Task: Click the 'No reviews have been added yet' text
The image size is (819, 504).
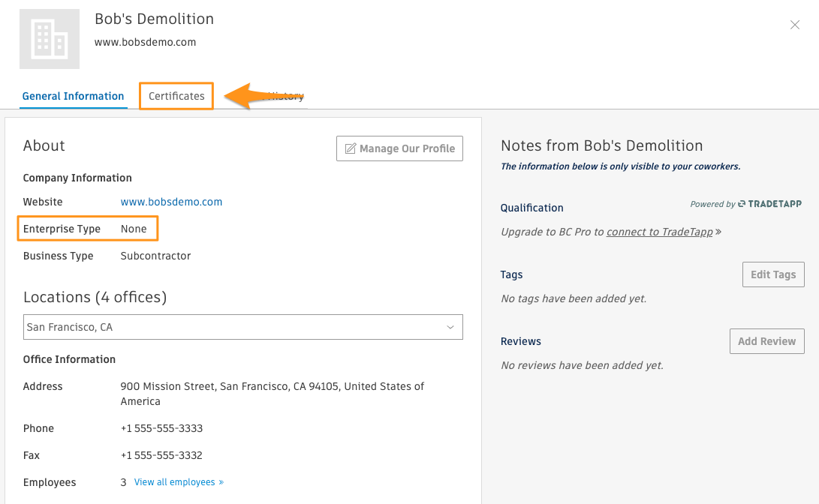Action: click(x=582, y=366)
